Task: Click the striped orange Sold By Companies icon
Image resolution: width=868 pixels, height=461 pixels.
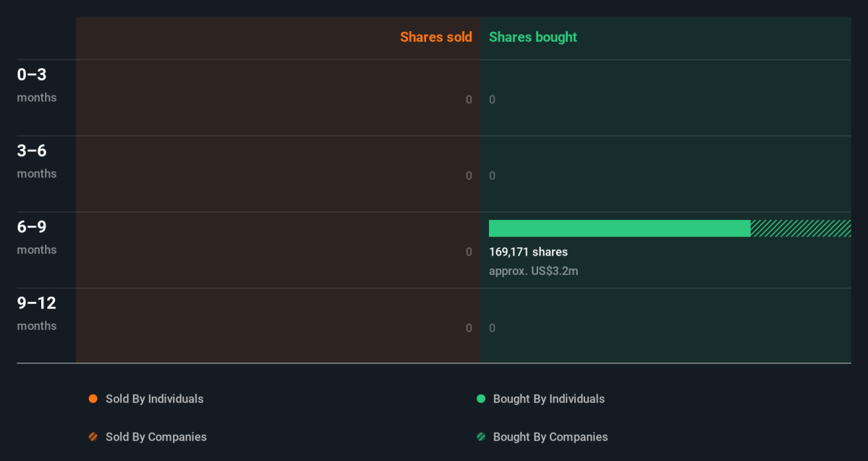Action: click(x=93, y=437)
